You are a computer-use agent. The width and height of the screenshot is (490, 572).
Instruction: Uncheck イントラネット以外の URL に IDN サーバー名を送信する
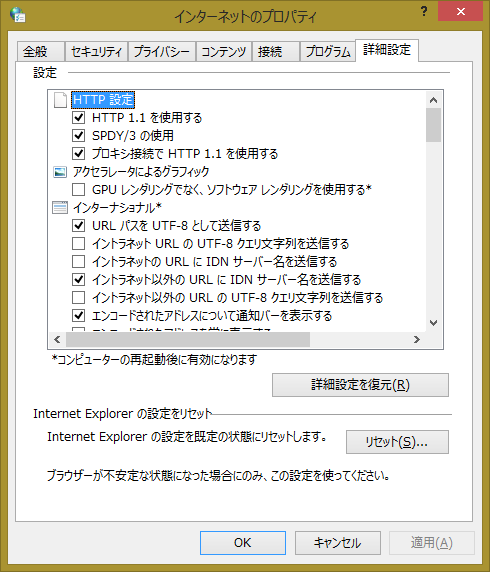pos(78,280)
